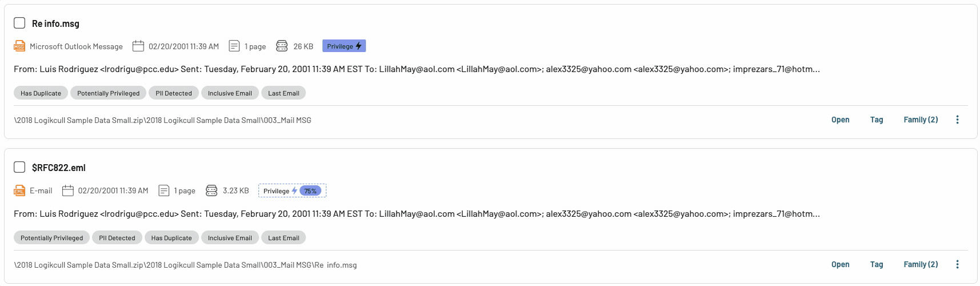The image size is (980, 286).
Task: Click Inclusive Email tag on Re info.msg
Action: pyautogui.click(x=230, y=93)
